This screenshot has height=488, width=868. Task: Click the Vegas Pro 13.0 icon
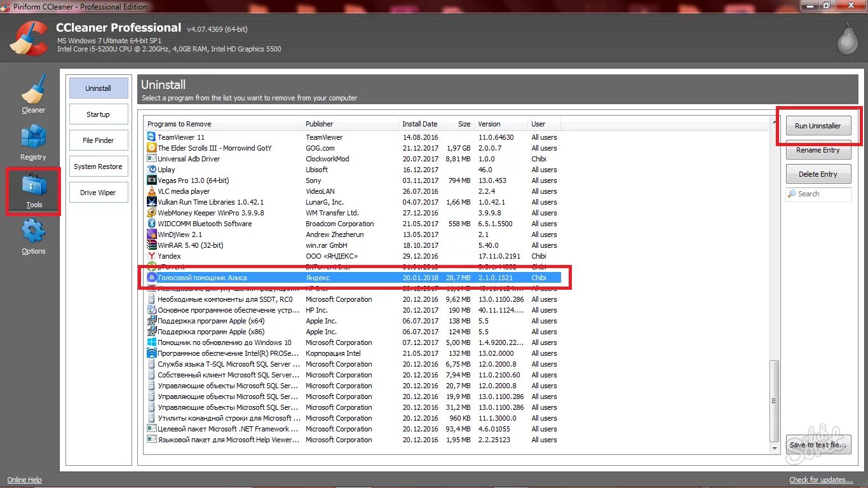[151, 180]
